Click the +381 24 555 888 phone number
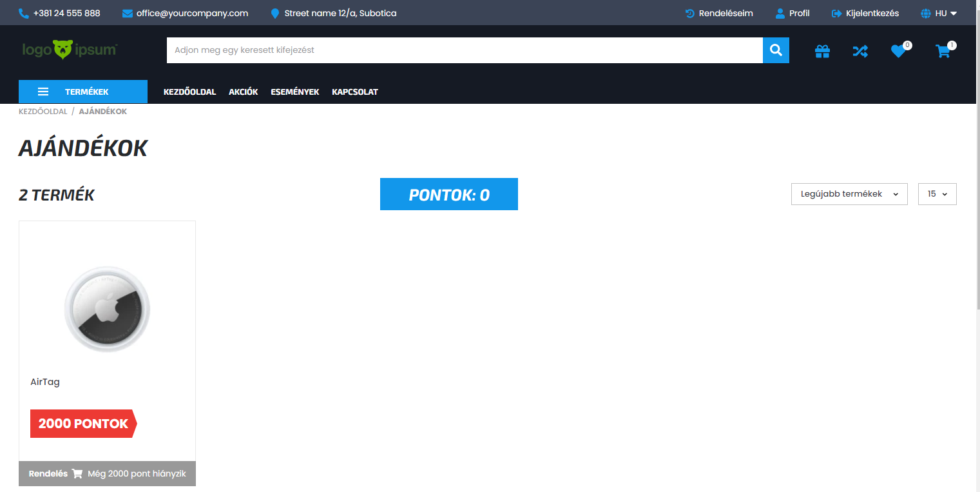Screen dimensions: 980x492 [x=67, y=13]
